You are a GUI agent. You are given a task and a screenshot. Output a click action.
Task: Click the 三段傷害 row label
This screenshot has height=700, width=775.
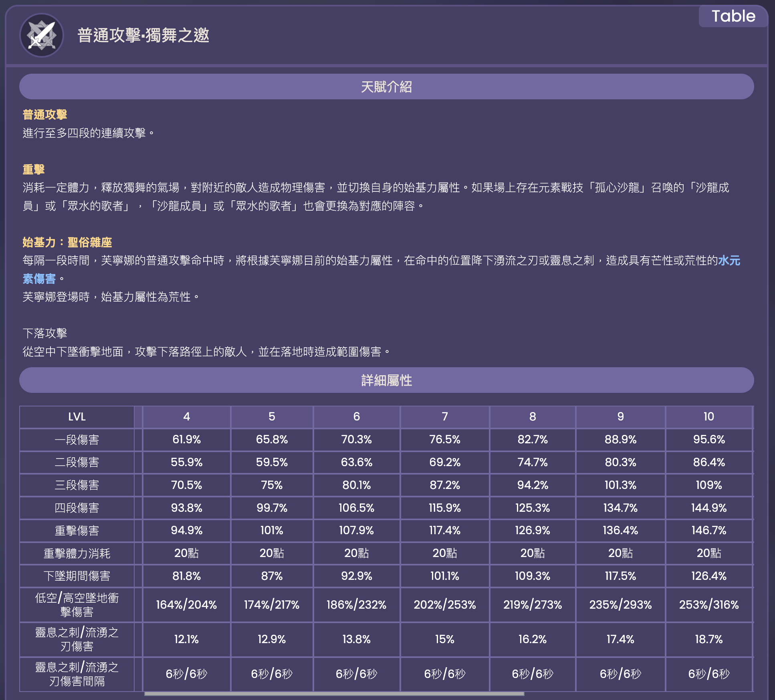(77, 485)
